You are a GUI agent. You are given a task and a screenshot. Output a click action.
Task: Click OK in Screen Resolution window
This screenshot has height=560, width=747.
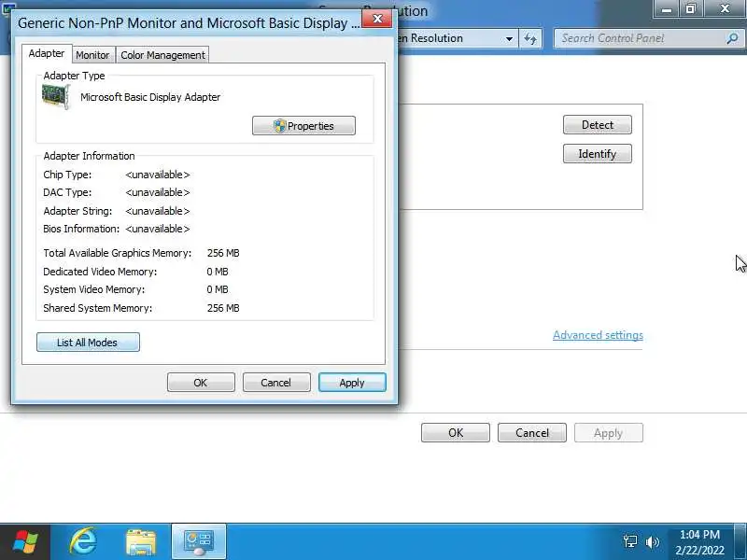point(456,433)
